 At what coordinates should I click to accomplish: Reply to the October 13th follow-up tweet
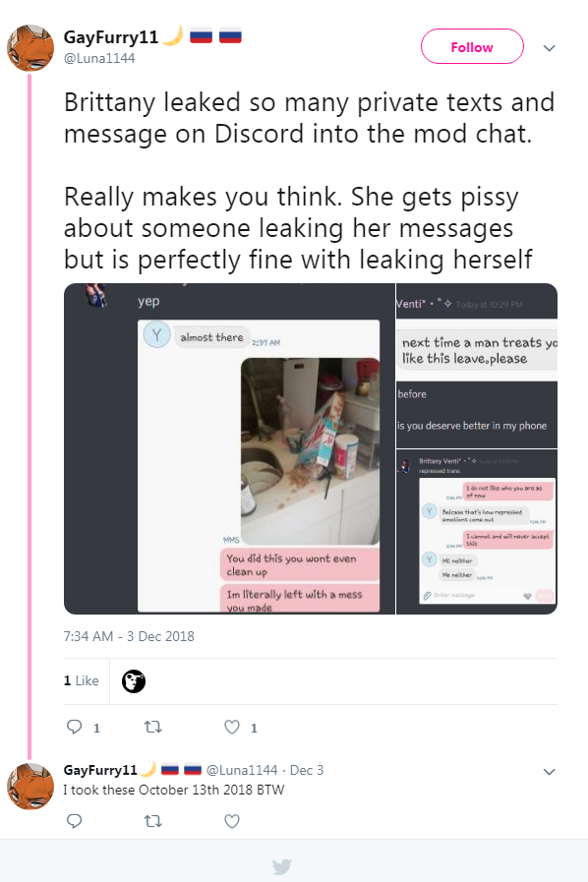(75, 821)
